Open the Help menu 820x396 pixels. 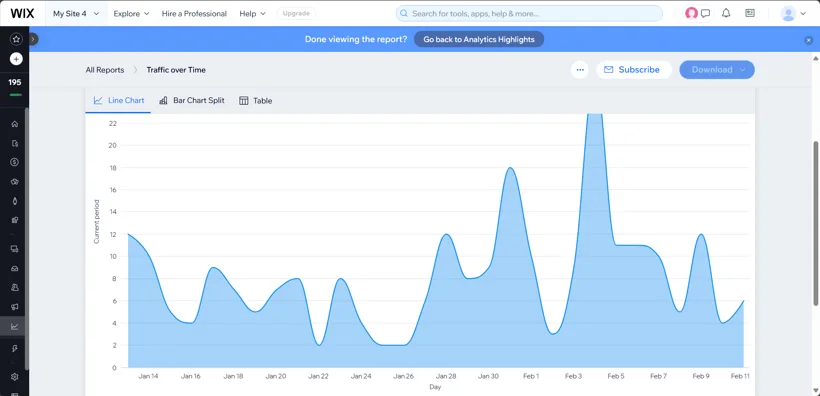[253, 14]
